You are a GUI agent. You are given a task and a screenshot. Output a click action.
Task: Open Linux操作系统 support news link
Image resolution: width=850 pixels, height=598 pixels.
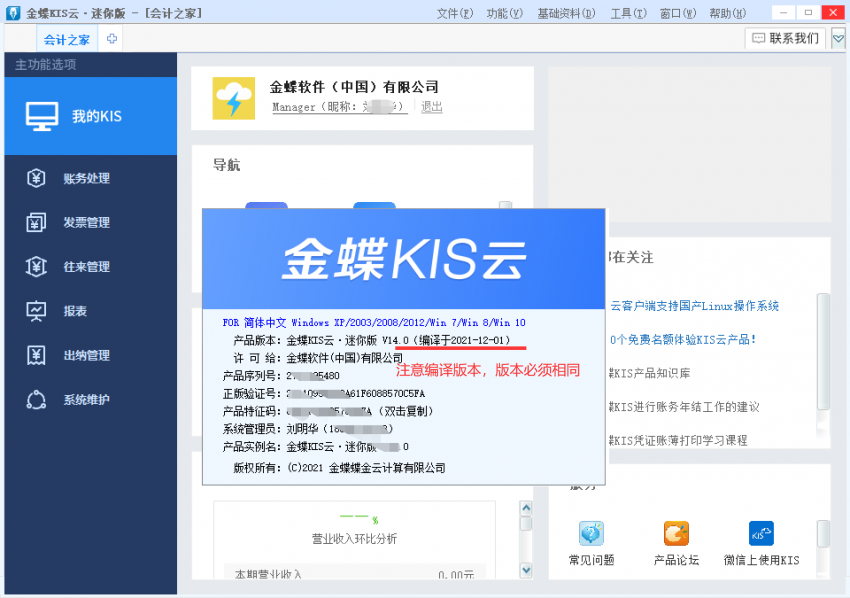click(x=694, y=306)
